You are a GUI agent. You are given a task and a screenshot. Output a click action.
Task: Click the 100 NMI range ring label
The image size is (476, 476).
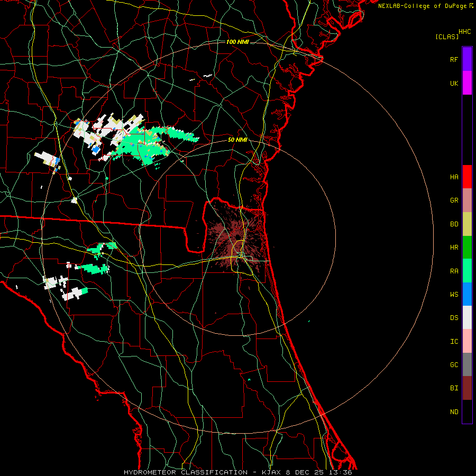point(237,42)
